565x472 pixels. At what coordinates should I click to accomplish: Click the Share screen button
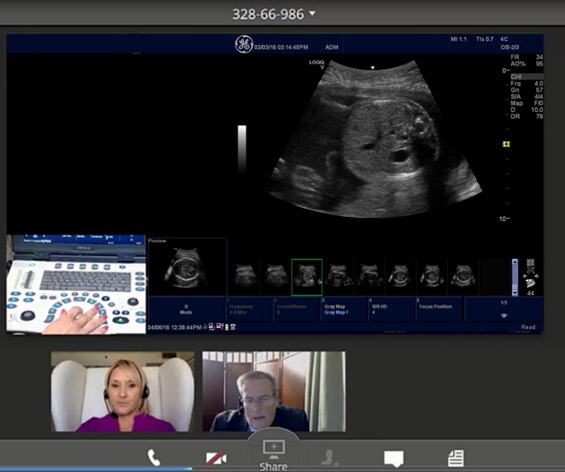point(273,455)
